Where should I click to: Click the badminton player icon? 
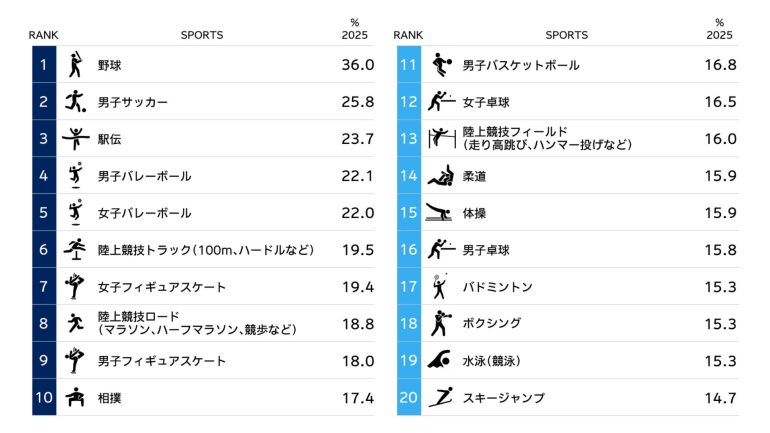440,287
